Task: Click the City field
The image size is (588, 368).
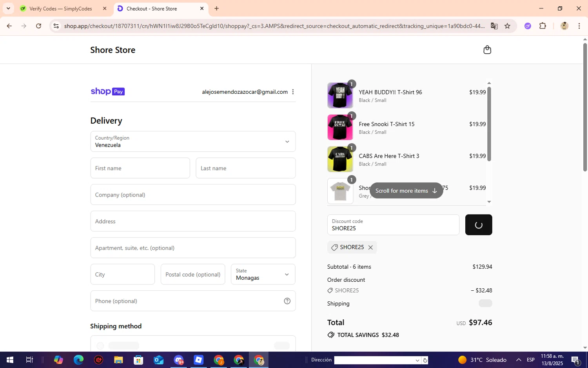Action: click(123, 274)
